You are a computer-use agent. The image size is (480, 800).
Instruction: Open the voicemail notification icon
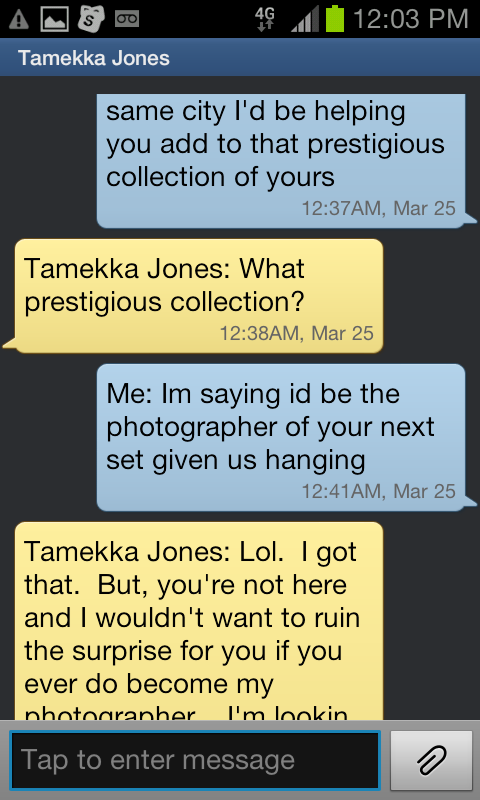click(127, 19)
